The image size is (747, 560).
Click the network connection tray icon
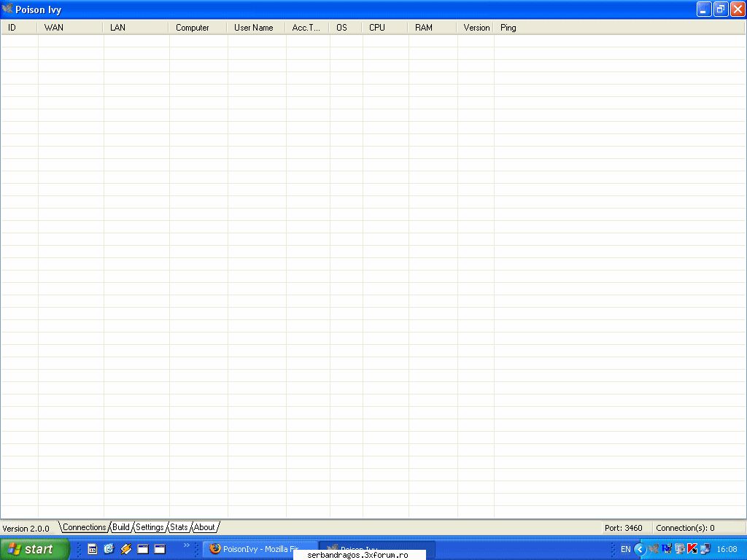click(705, 549)
